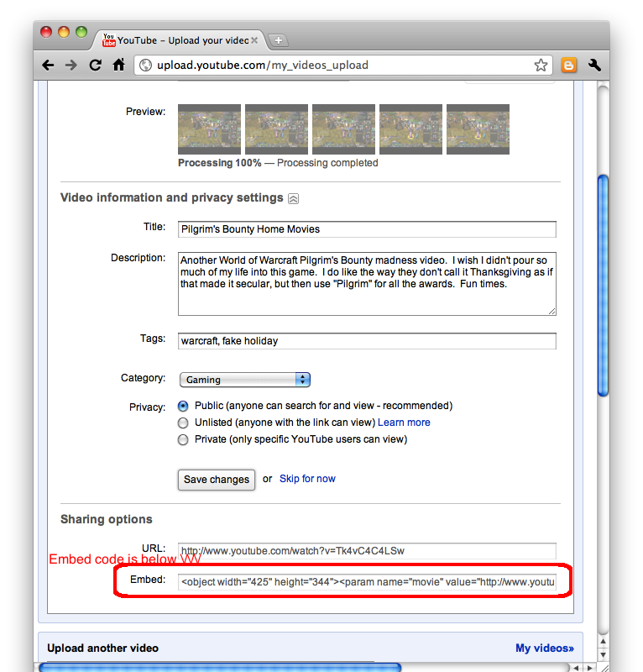This screenshot has width=643, height=672.
Task: Click into the Title field
Action: tap(367, 229)
